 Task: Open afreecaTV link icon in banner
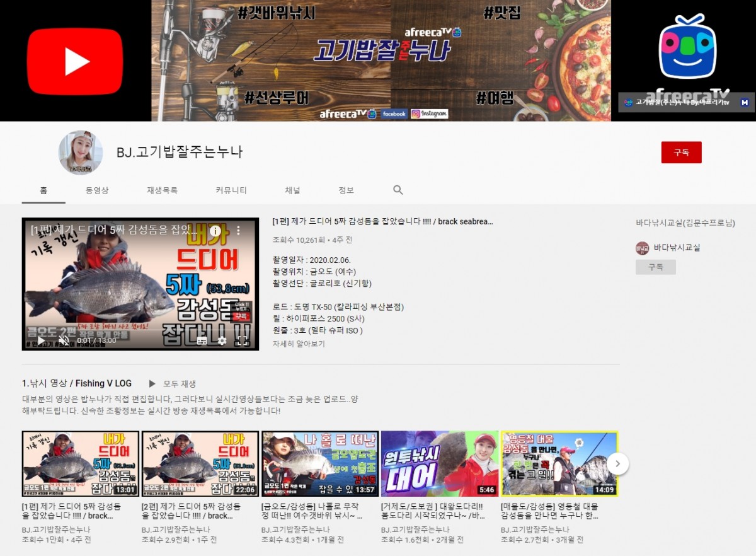click(x=627, y=102)
